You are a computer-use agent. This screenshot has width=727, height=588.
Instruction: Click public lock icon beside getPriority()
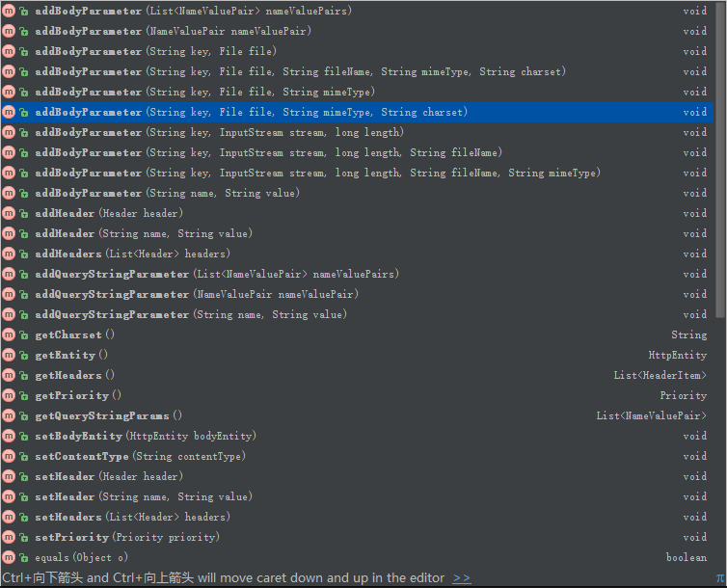pos(24,396)
